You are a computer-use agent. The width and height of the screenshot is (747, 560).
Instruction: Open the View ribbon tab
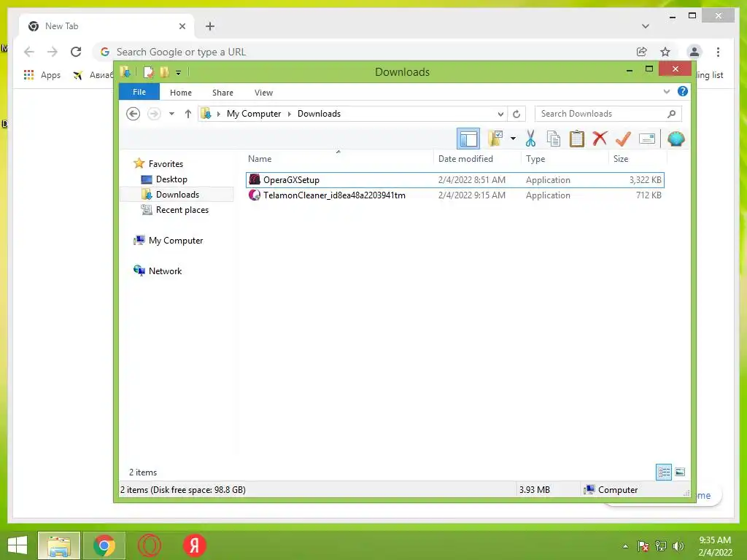coord(263,93)
